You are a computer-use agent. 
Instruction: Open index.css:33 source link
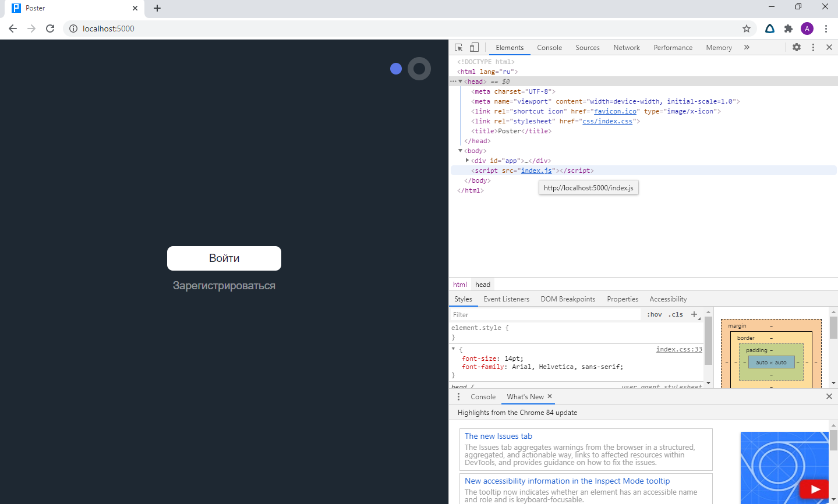point(679,349)
